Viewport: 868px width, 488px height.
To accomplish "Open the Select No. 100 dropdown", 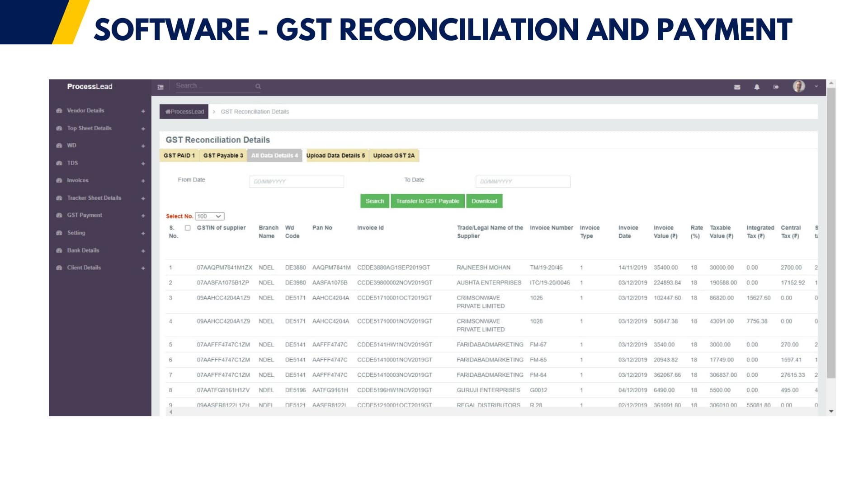I will pos(210,216).
